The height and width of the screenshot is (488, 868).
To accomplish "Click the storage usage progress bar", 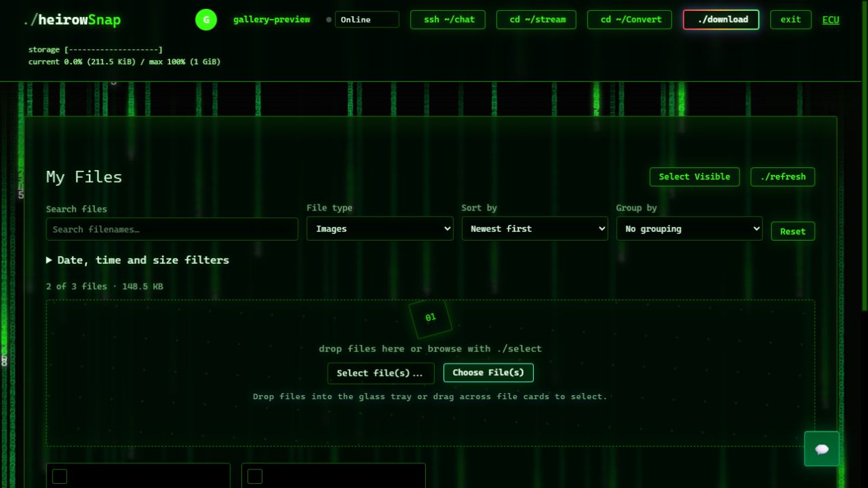I will pyautogui.click(x=113, y=50).
